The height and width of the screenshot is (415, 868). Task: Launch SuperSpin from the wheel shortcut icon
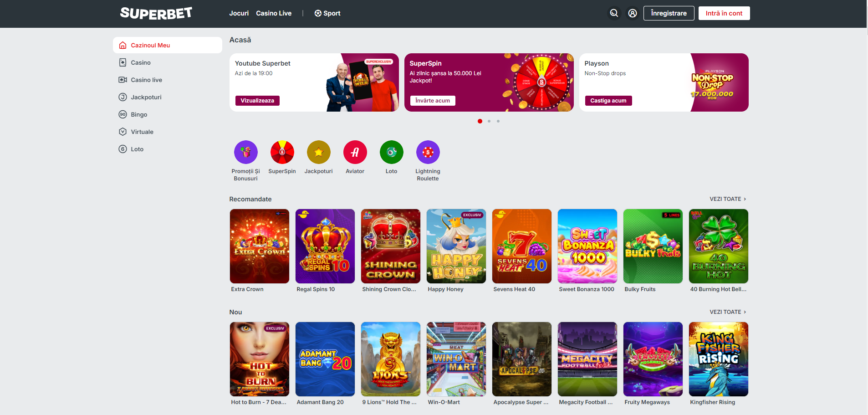282,152
